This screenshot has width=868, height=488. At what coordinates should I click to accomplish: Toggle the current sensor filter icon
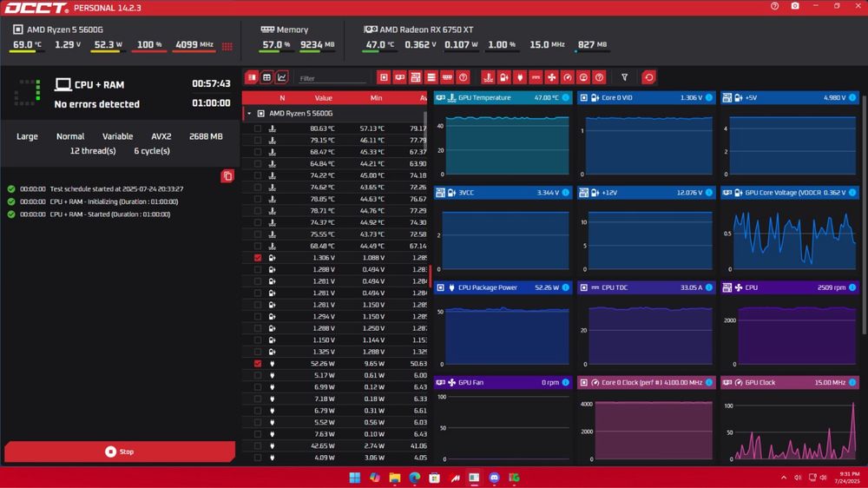(x=536, y=77)
